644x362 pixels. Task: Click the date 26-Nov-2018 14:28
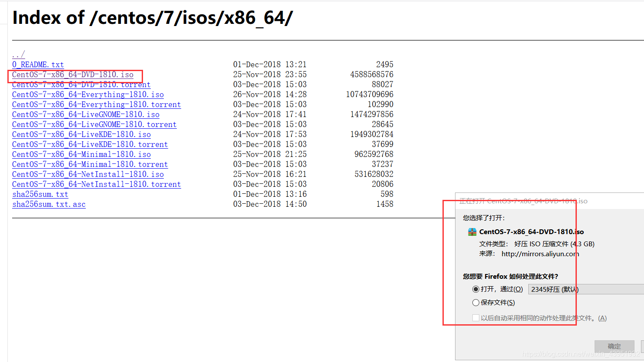click(270, 95)
